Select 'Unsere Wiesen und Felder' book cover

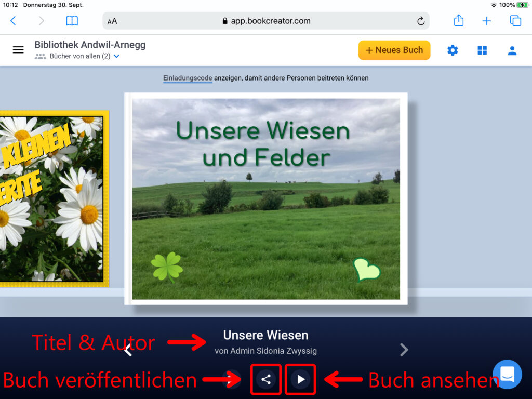[266, 198]
